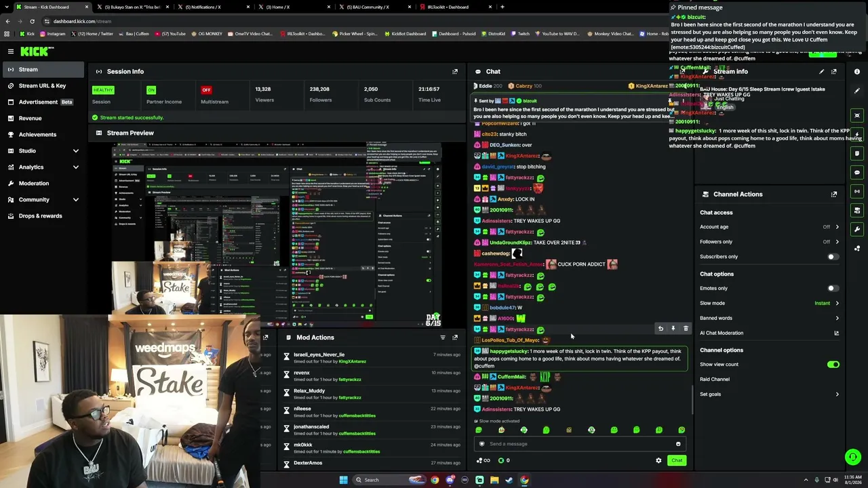
Task: Open the Twitch bookmark
Action: pyautogui.click(x=520, y=34)
